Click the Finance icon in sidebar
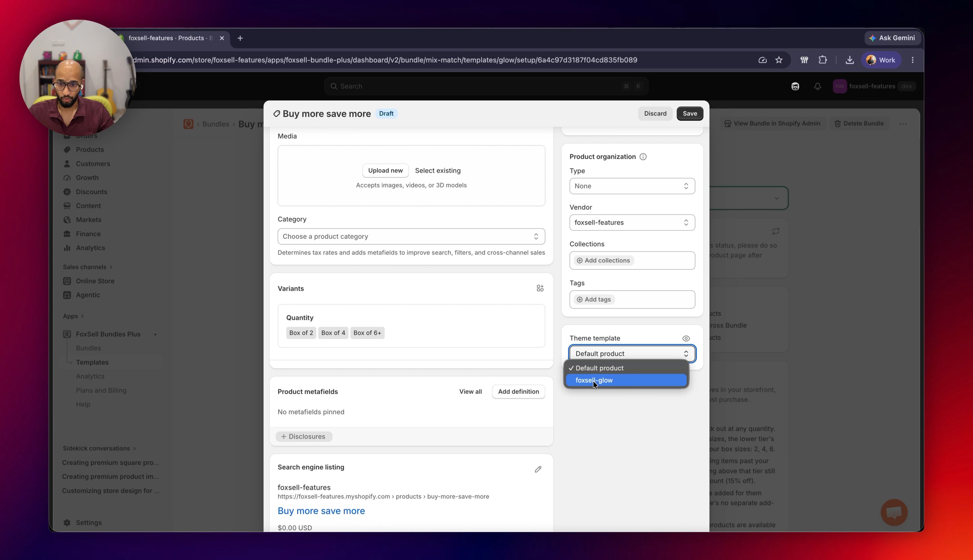 67,234
